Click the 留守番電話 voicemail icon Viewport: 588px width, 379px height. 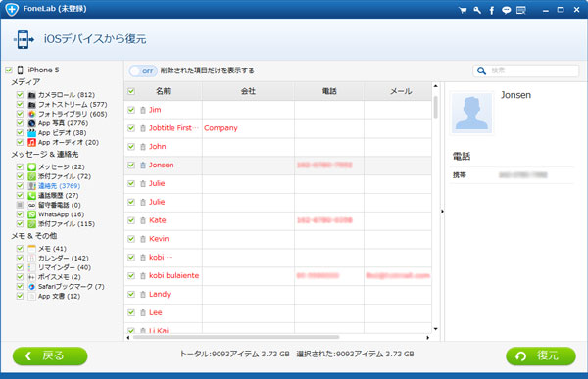click(x=32, y=205)
